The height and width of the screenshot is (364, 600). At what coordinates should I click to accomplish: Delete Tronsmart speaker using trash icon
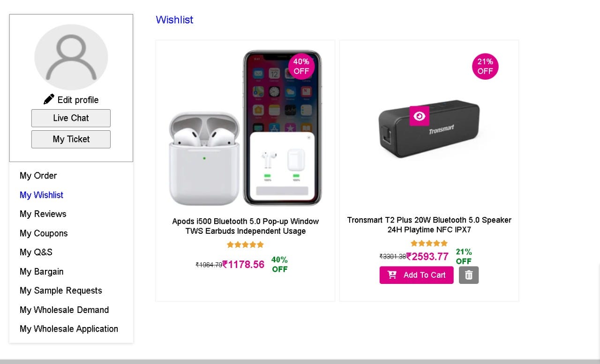pyautogui.click(x=469, y=275)
